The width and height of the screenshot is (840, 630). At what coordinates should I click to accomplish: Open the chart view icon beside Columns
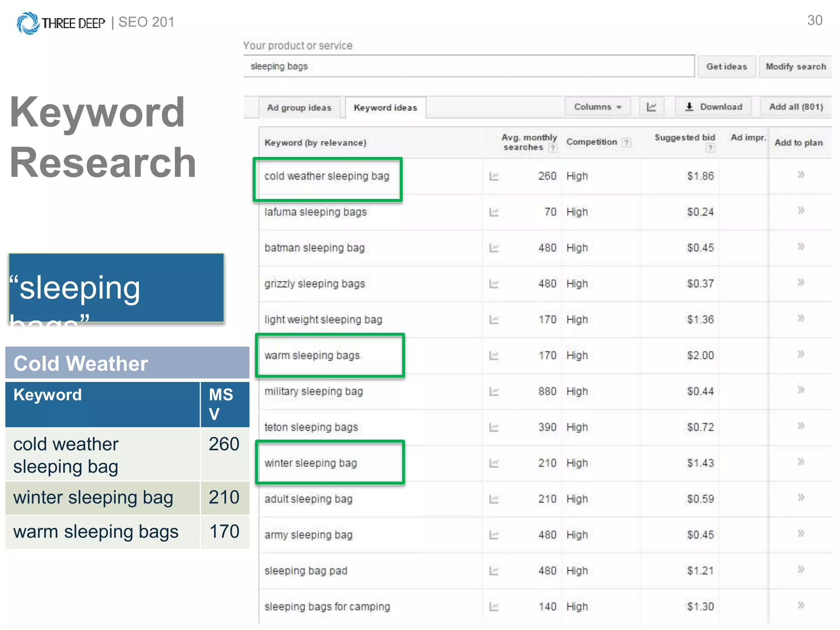click(x=651, y=107)
